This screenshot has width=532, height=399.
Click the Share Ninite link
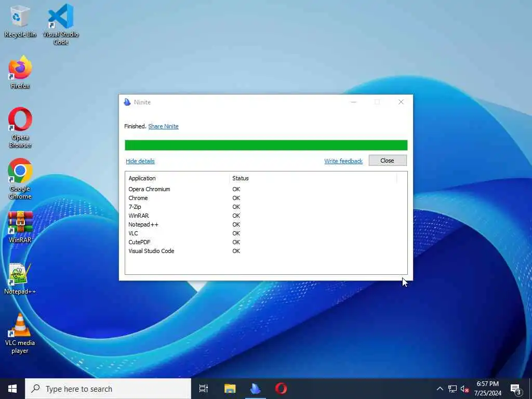(163, 126)
